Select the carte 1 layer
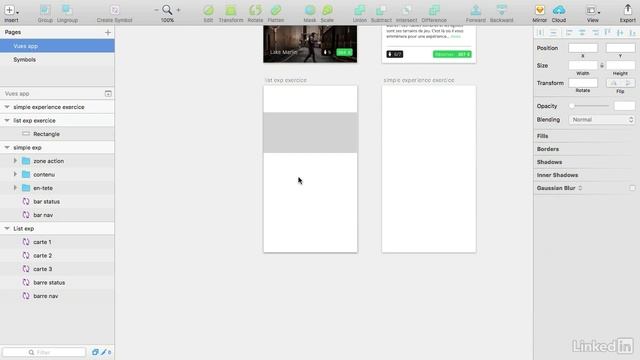Screen dimensions: 640x360 (x=57, y=242)
